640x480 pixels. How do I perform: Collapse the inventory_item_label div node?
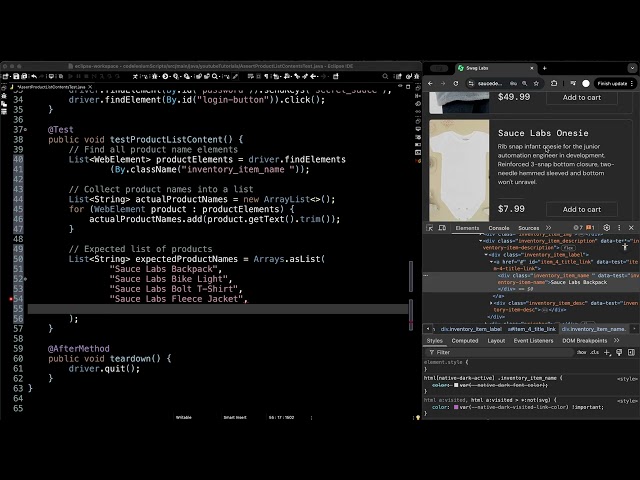tap(487, 255)
